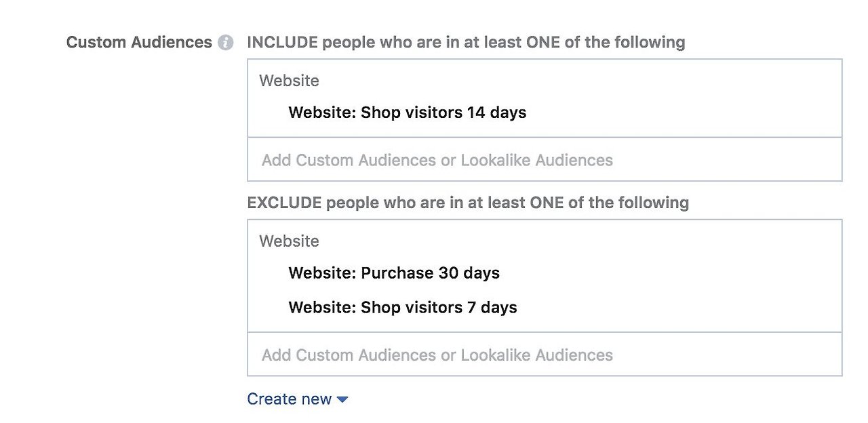Click the EXCLUDE section heading text
The height and width of the screenshot is (423, 868).
click(469, 203)
